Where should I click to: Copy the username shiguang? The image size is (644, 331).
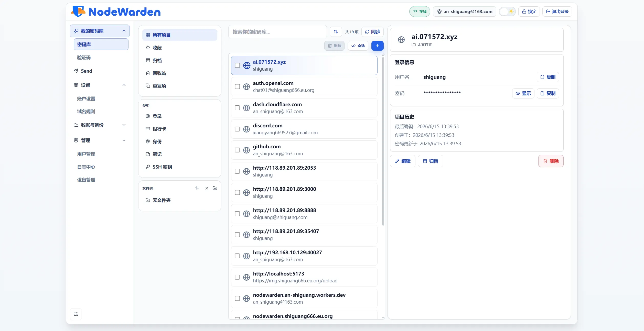click(x=548, y=77)
